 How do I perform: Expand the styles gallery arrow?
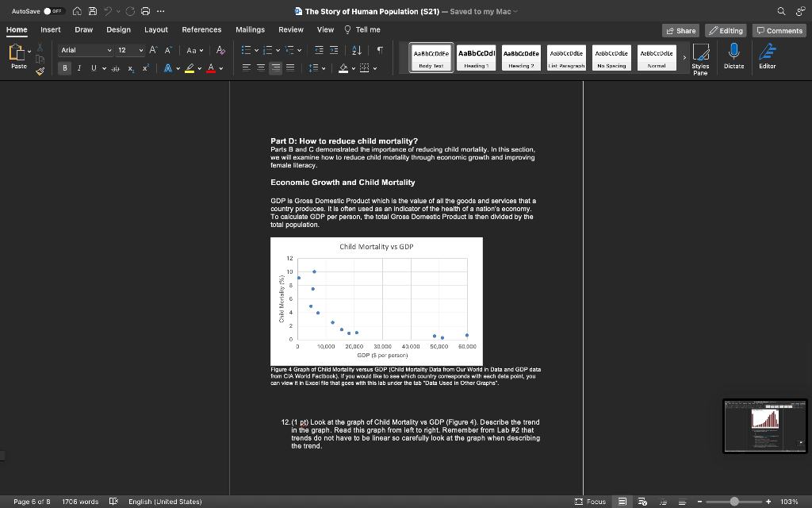point(684,57)
